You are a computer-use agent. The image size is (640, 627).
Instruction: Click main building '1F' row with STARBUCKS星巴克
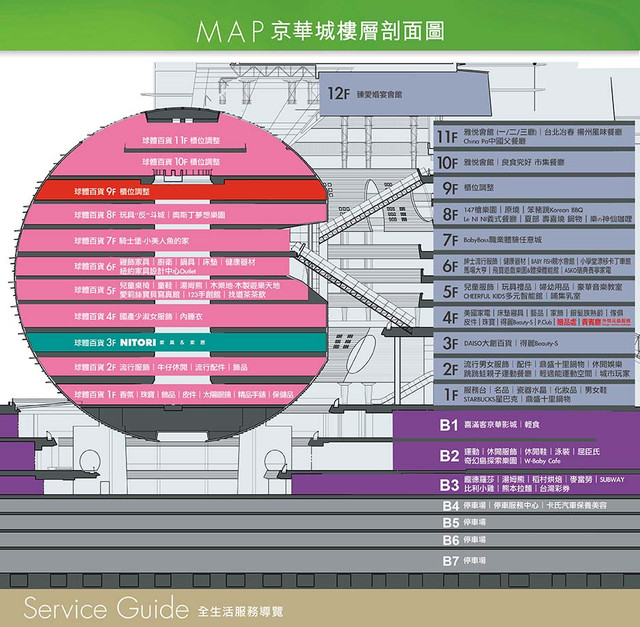coord(534,394)
